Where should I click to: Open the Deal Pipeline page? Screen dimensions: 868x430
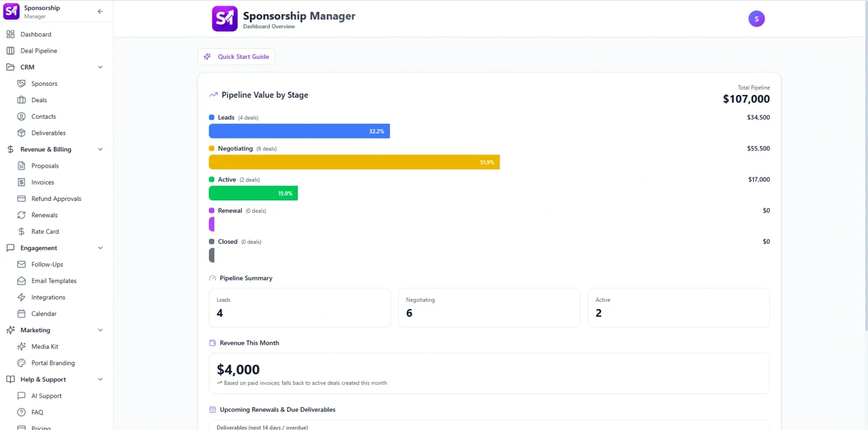pyautogui.click(x=39, y=51)
